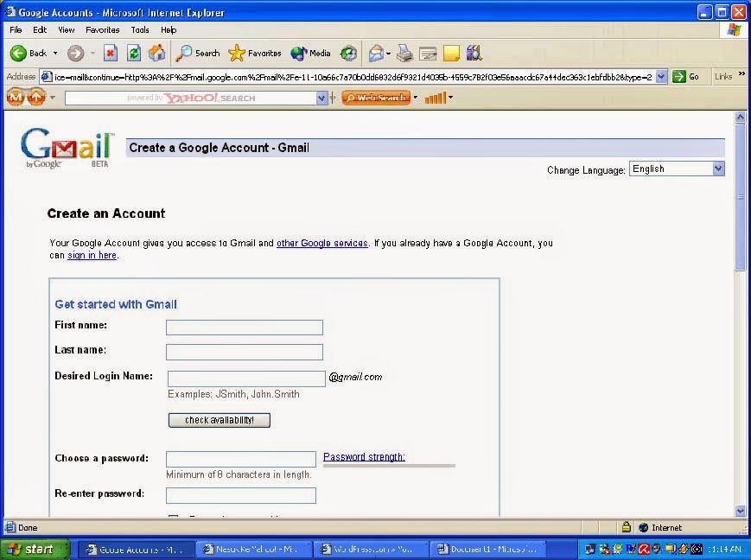Click the check availability! button

pyautogui.click(x=220, y=420)
